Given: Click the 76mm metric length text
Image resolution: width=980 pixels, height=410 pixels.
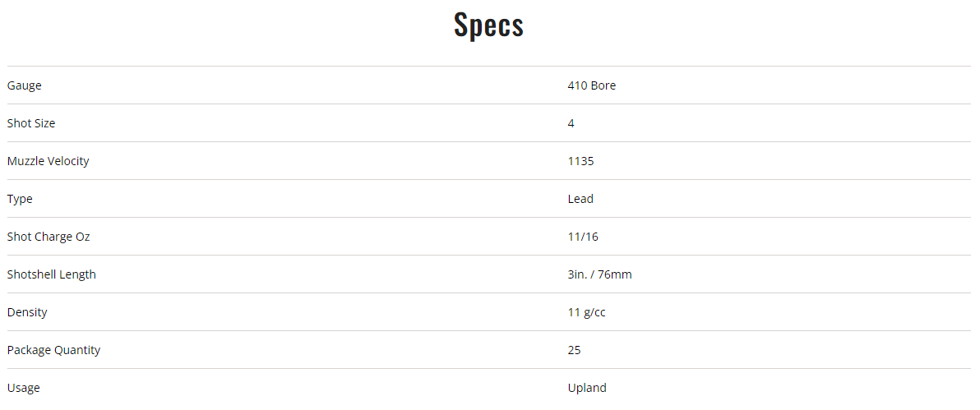Looking at the screenshot, I should coord(616,274).
